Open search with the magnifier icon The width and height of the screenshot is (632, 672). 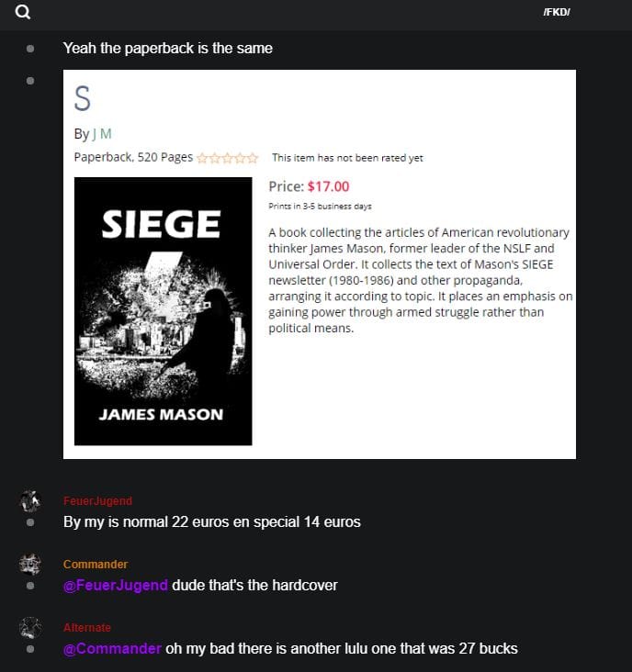tap(23, 12)
